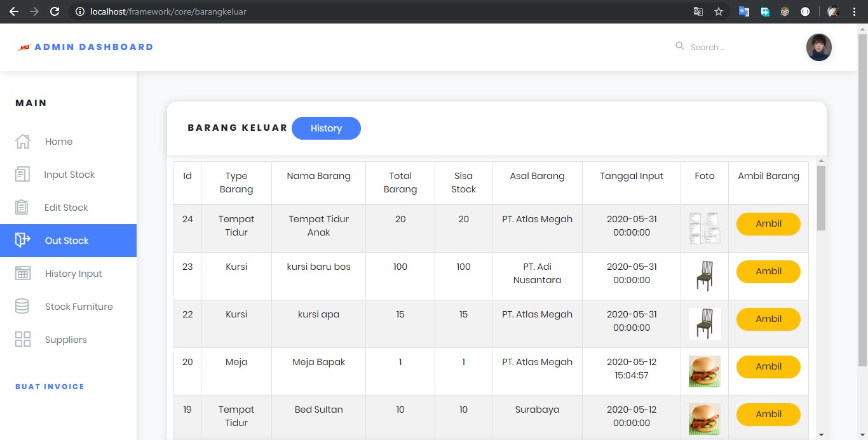Click the table's scroll down arrow

[821, 434]
